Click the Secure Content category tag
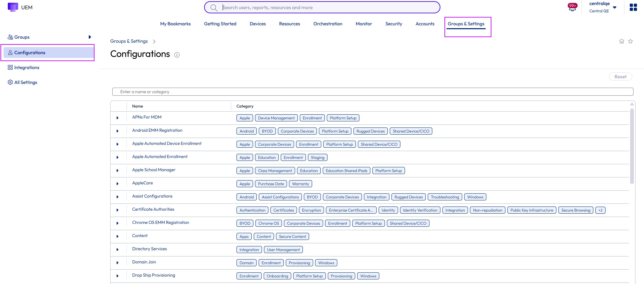The width and height of the screenshot is (644, 284). (x=292, y=237)
